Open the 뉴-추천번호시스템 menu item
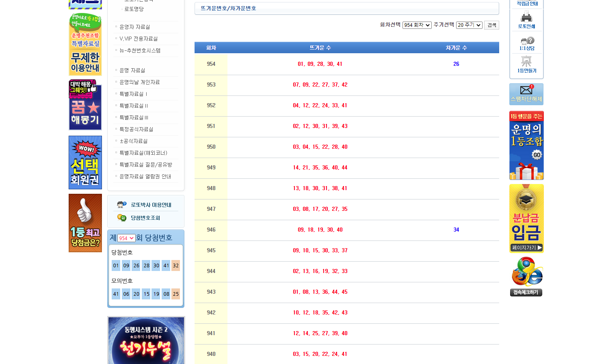This screenshot has width=606, height=364. [x=140, y=50]
